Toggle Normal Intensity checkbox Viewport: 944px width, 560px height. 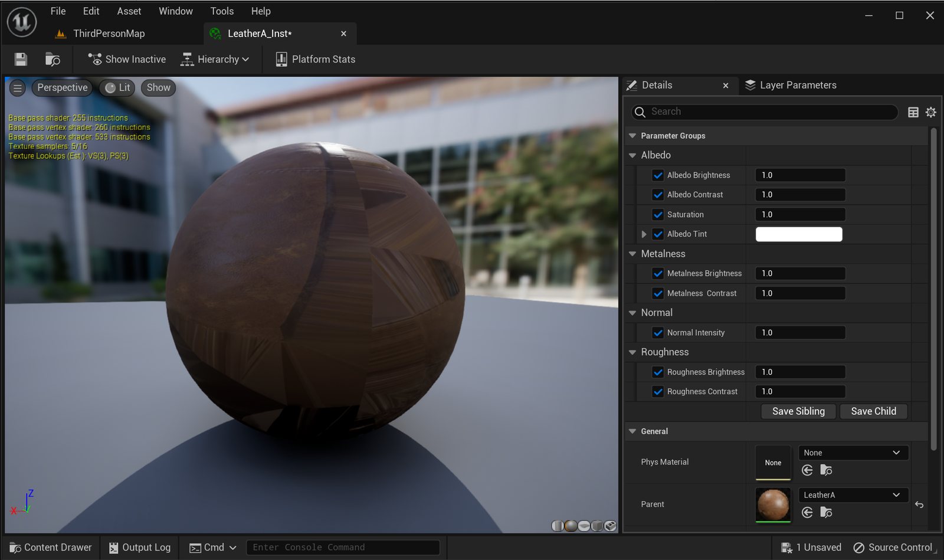coord(658,333)
